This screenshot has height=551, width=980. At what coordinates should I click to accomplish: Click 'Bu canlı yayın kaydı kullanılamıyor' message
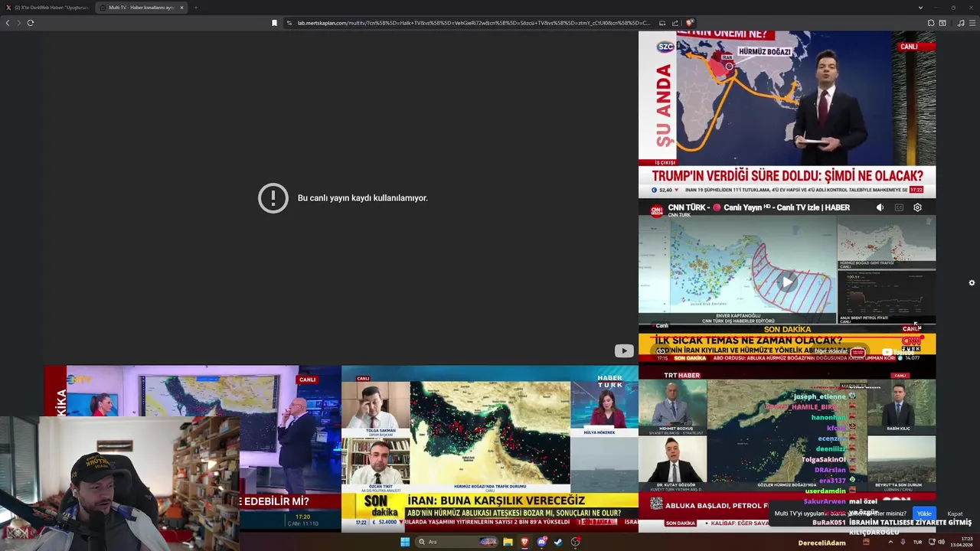(362, 198)
